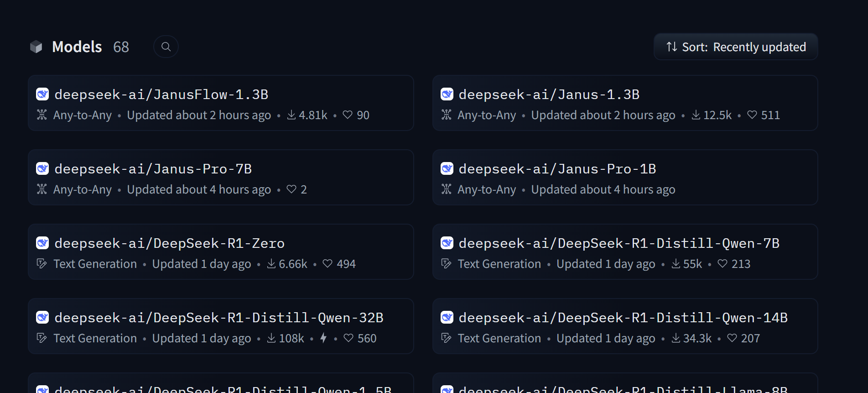The image size is (868, 393).
Task: Click the Text Generation icon on R1-Distill-Qwen-32B
Action: [42, 338]
